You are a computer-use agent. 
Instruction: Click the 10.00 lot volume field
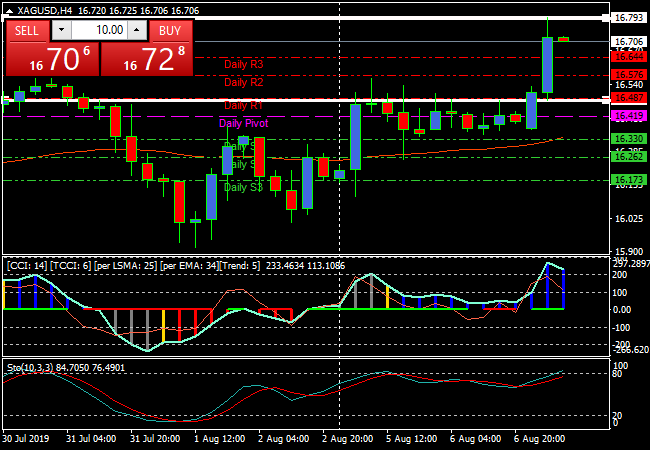click(x=100, y=30)
